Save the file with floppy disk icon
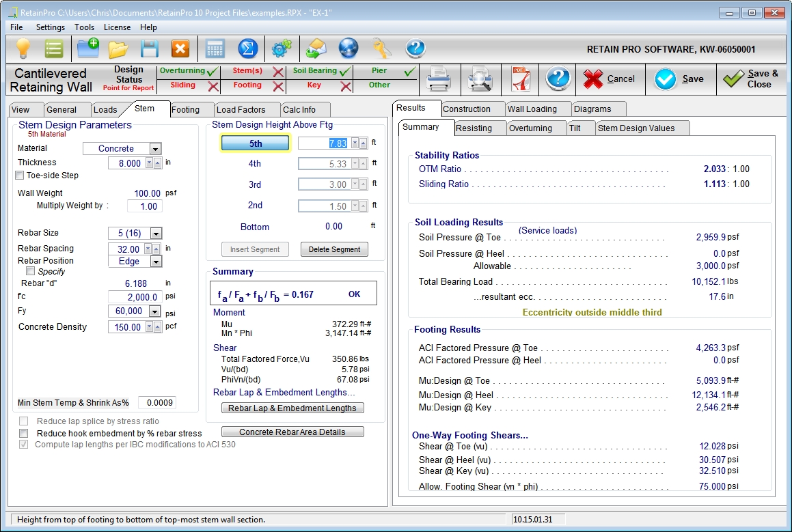Image resolution: width=792 pixels, height=532 pixels. (150, 49)
